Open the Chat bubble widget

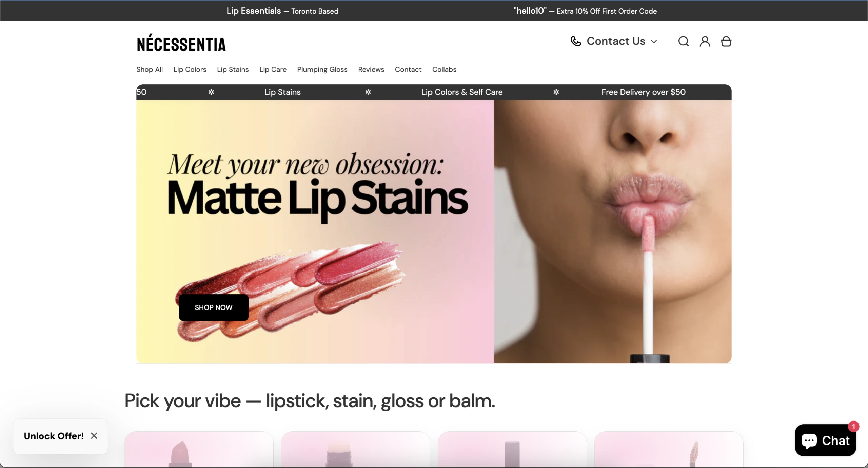[825, 440]
